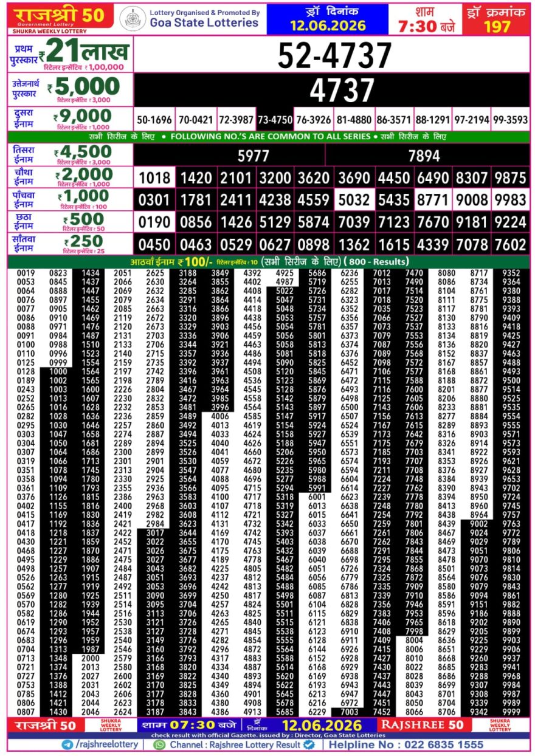Select eighth prize grid number 9352
Image resolution: width=535 pixels, height=756 pixels.
(511, 273)
